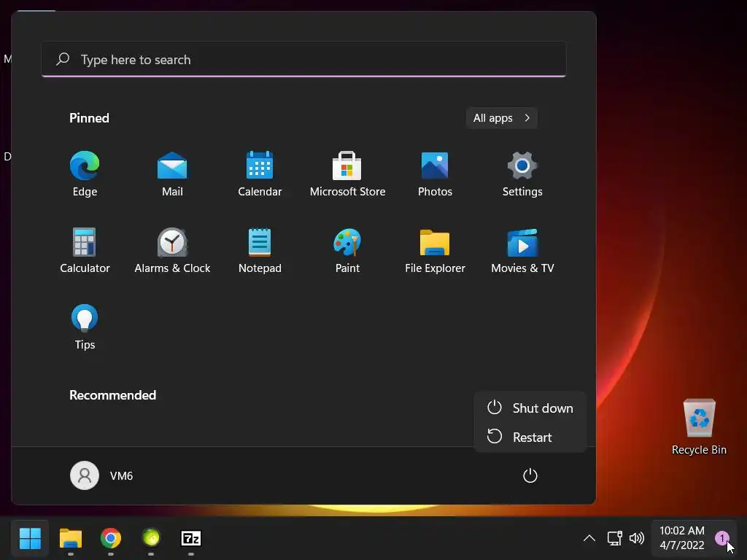Expand the All apps list

pos(502,118)
